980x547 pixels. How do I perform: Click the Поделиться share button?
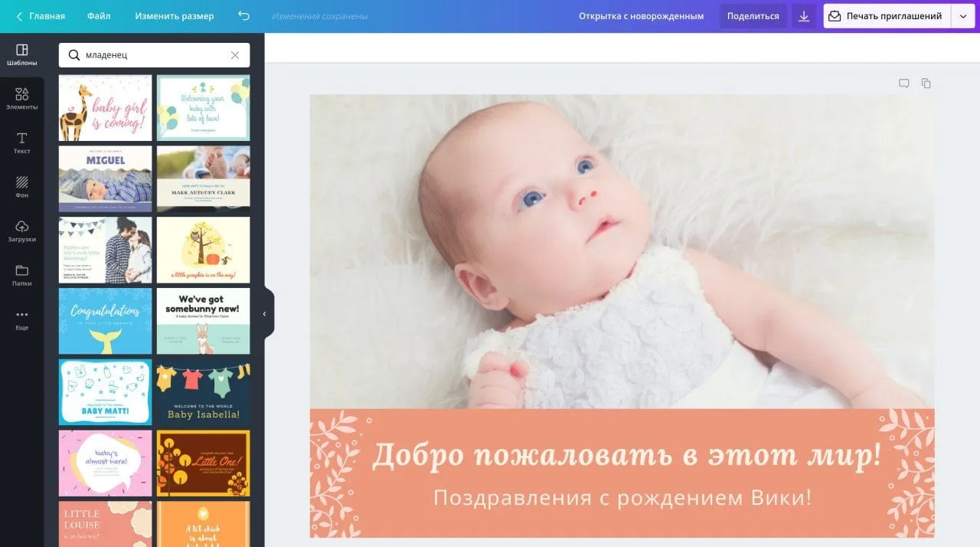click(x=753, y=16)
